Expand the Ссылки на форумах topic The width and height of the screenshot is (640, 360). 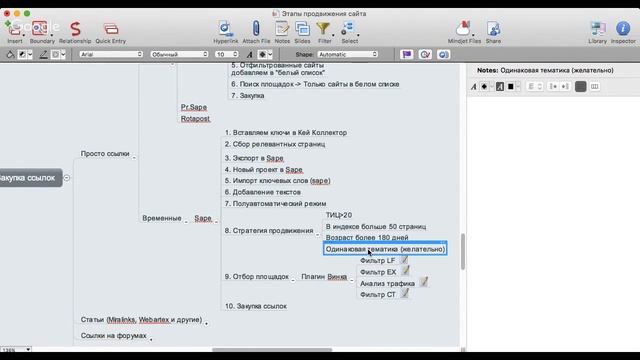point(151,340)
